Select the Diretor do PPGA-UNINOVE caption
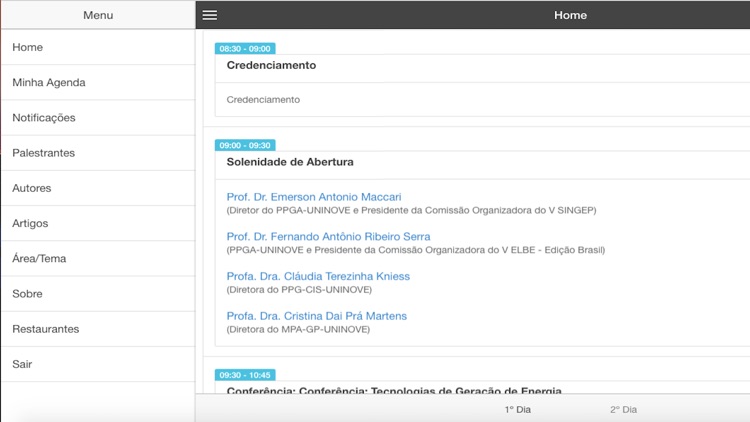750x422 pixels. coord(411,211)
